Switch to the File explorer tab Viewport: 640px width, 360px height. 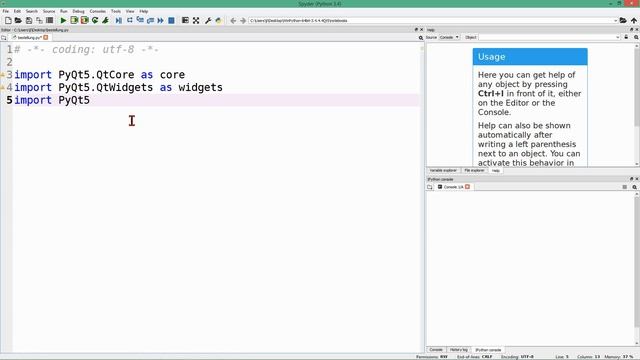474,171
